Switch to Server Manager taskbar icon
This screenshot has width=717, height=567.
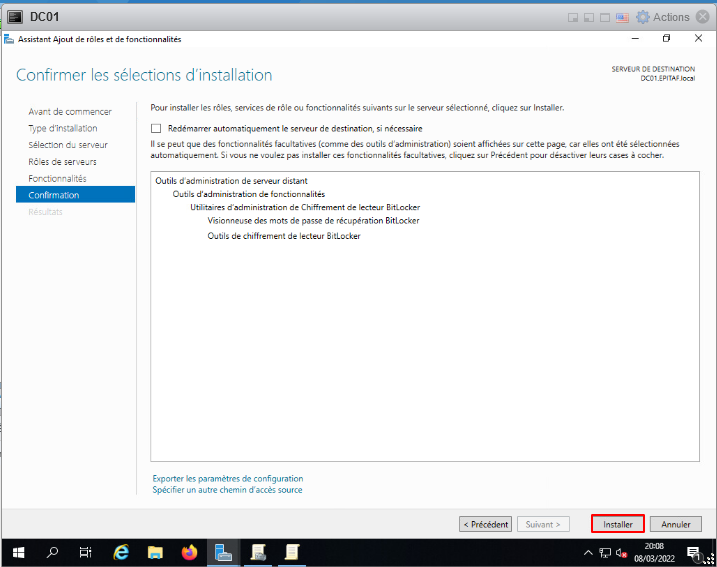click(x=224, y=552)
